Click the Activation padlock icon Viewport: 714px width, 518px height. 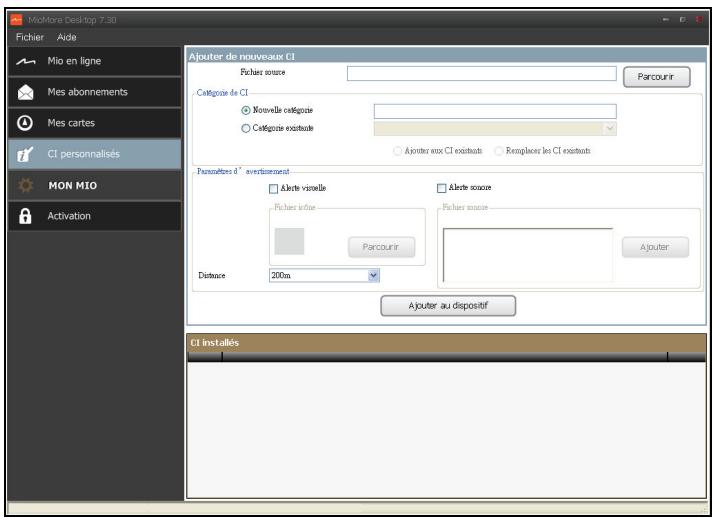coord(25,216)
